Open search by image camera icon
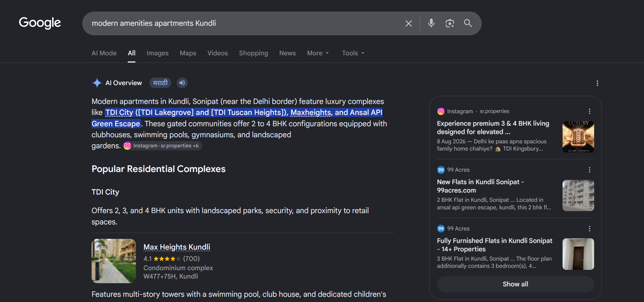644x302 pixels. point(450,23)
